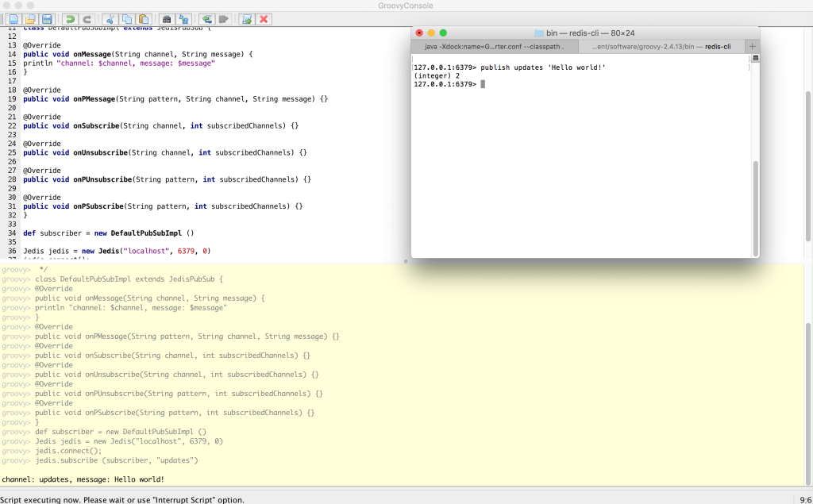Minimize the redis-cli terminal window
Screen dimensions: 813x504
point(431,33)
